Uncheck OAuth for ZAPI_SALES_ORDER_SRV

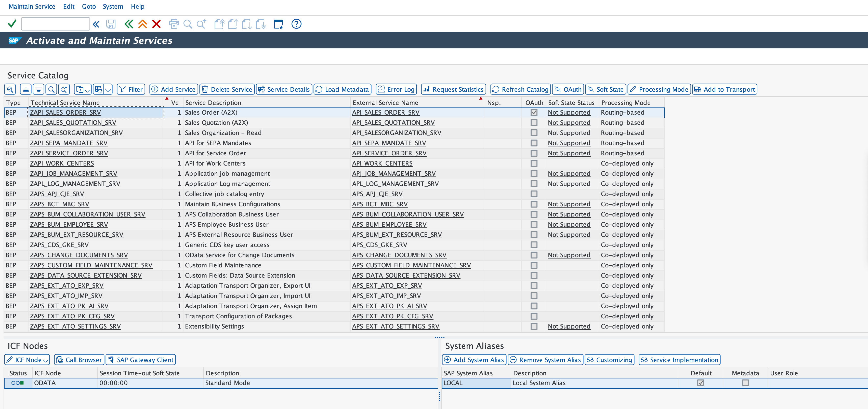[534, 112]
